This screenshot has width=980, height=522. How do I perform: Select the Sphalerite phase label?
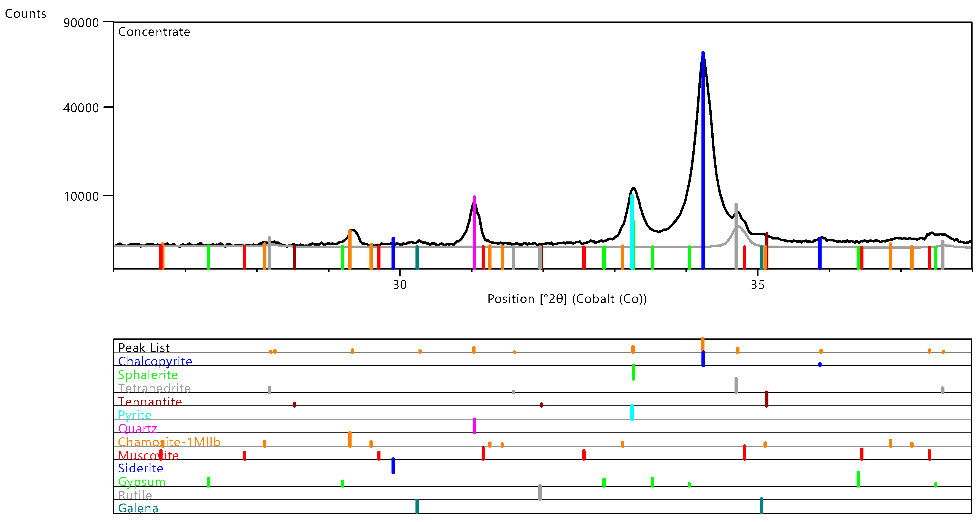(x=148, y=375)
